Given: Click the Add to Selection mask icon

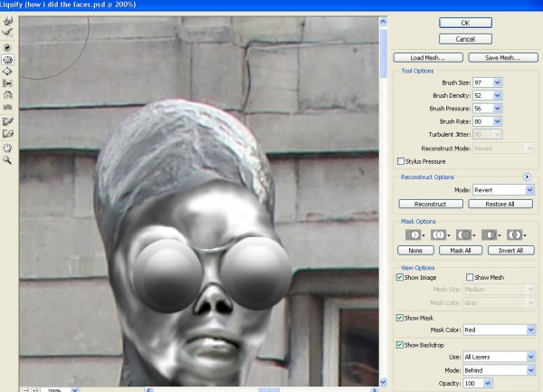Looking at the screenshot, I should (x=440, y=234).
